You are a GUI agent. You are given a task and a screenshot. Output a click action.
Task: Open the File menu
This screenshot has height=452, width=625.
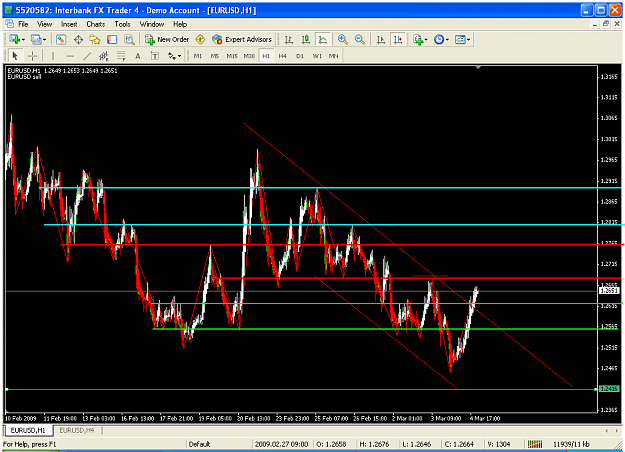coord(23,24)
